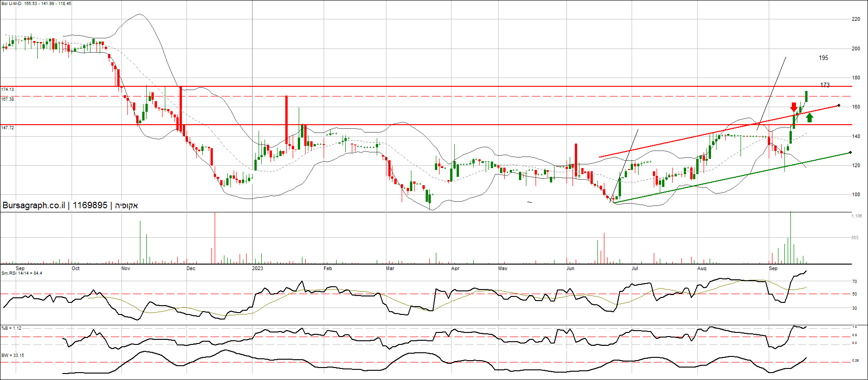
Task: Click the %B = 1.12 indicator label
Action: (12, 328)
